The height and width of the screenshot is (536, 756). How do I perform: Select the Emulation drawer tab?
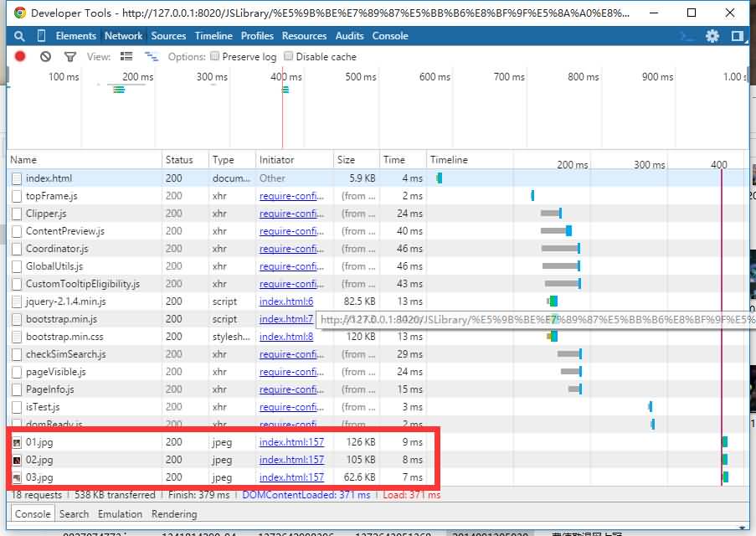pyautogui.click(x=120, y=514)
